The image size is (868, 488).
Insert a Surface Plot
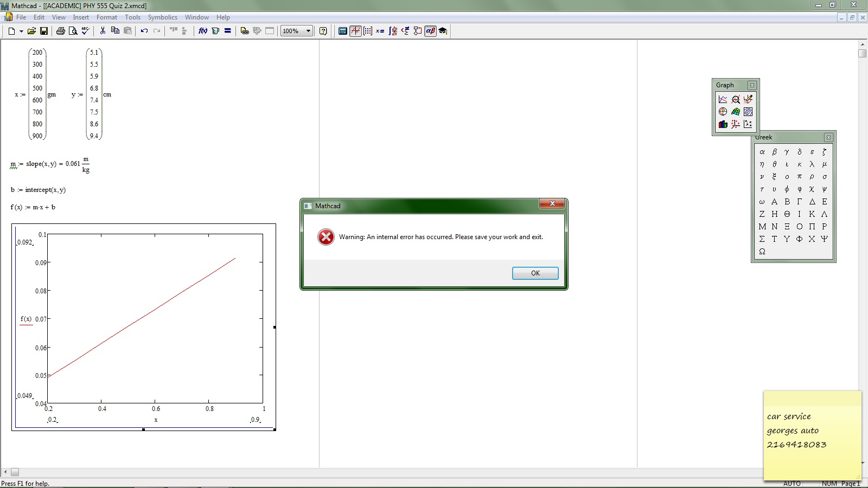pos(736,112)
